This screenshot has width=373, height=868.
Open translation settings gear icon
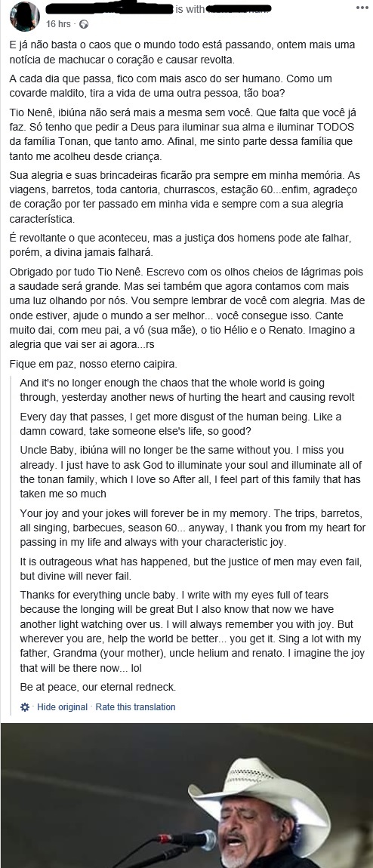[24, 707]
